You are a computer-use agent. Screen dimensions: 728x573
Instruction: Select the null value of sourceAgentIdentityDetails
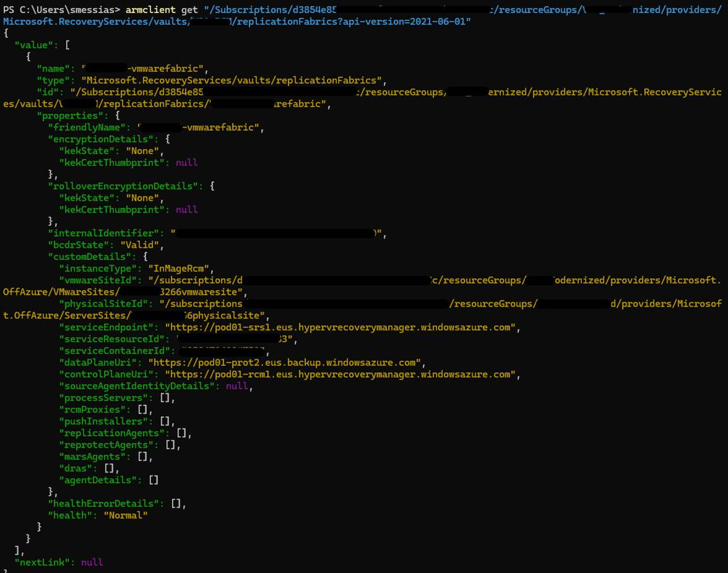(236, 386)
